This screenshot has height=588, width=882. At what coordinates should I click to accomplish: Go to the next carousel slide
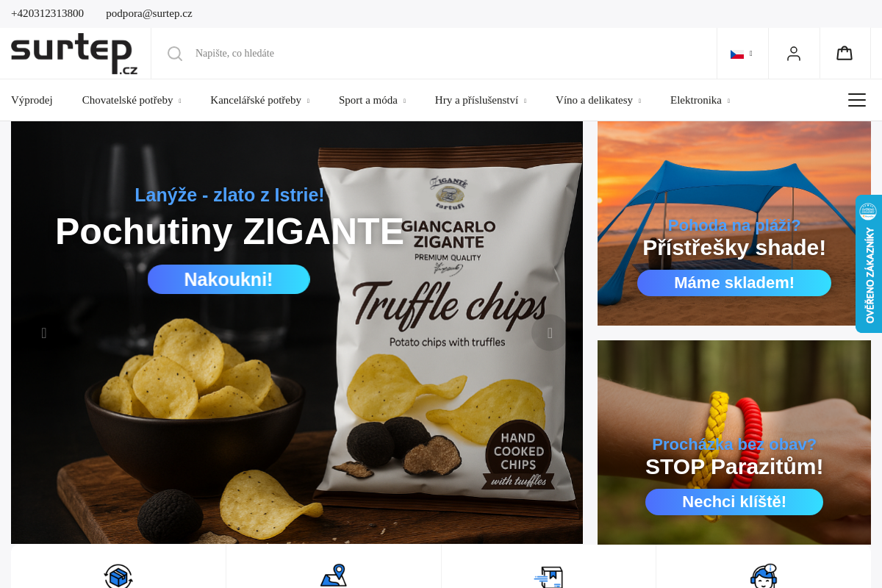pyautogui.click(x=550, y=333)
